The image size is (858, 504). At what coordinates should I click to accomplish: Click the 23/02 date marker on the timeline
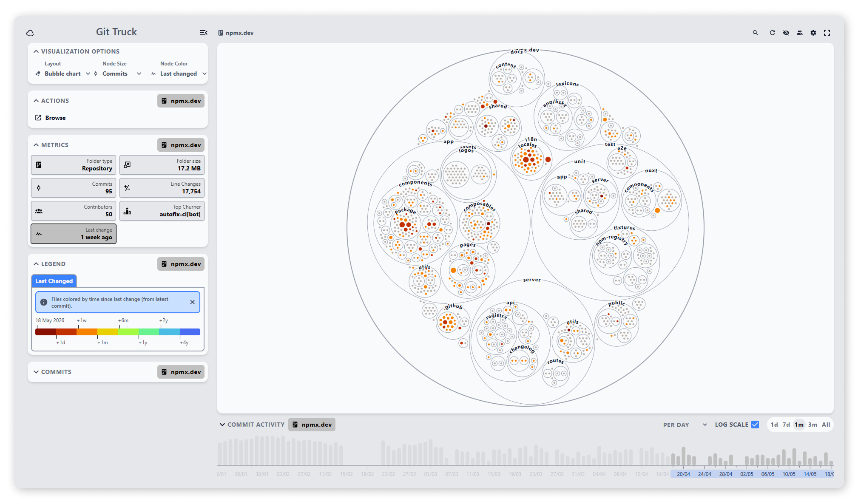coord(388,474)
